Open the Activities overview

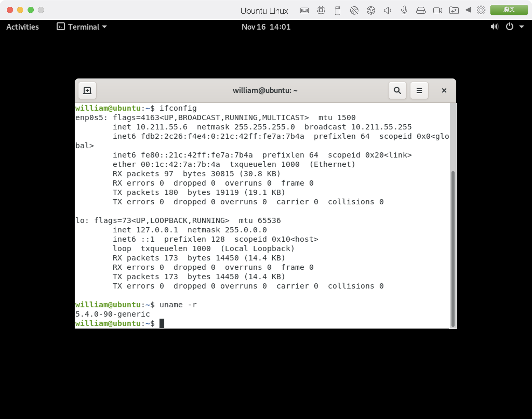[x=23, y=27]
